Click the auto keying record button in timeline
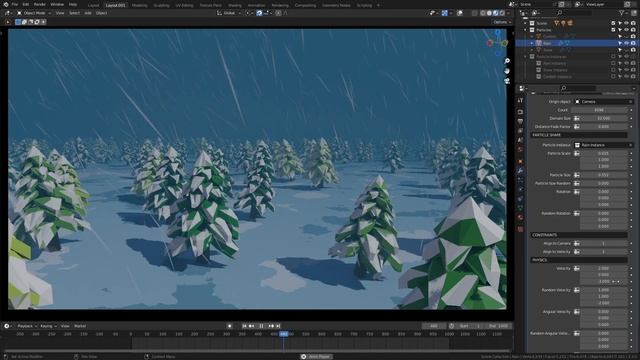 point(230,326)
